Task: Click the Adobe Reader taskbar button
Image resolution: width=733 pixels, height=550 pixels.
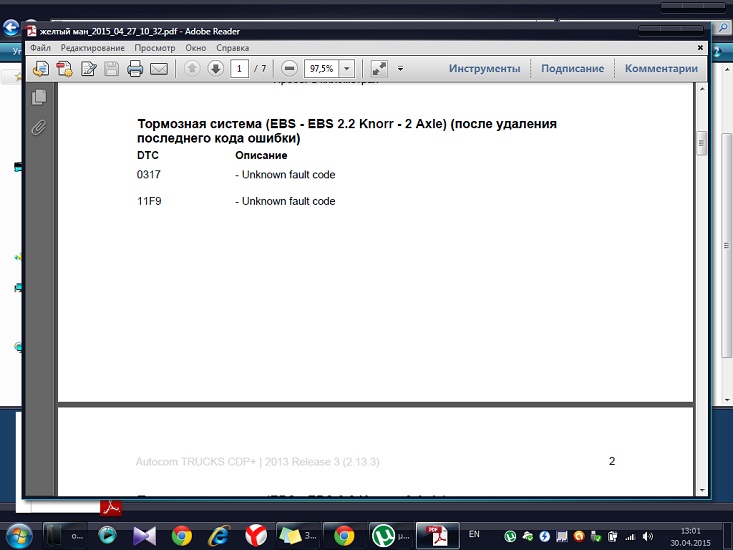Action: click(438, 536)
